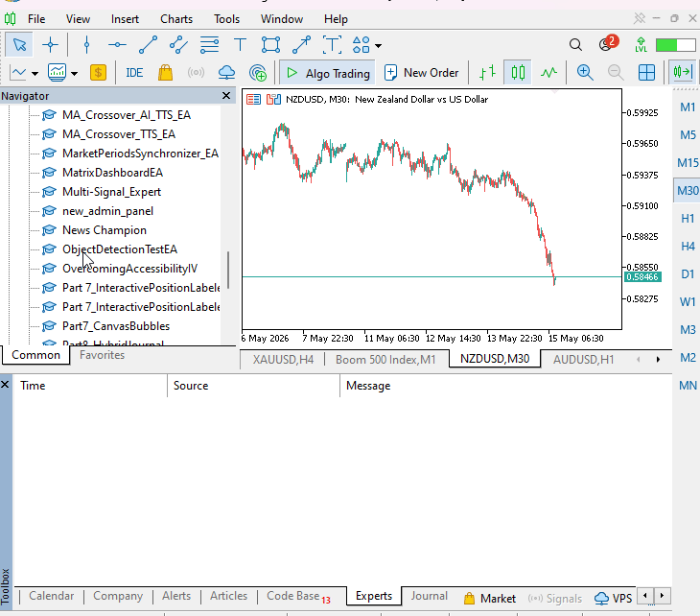Select ObjectDetectionTestEA in Navigator
Viewport: 700px width, 616px height.
coord(120,249)
